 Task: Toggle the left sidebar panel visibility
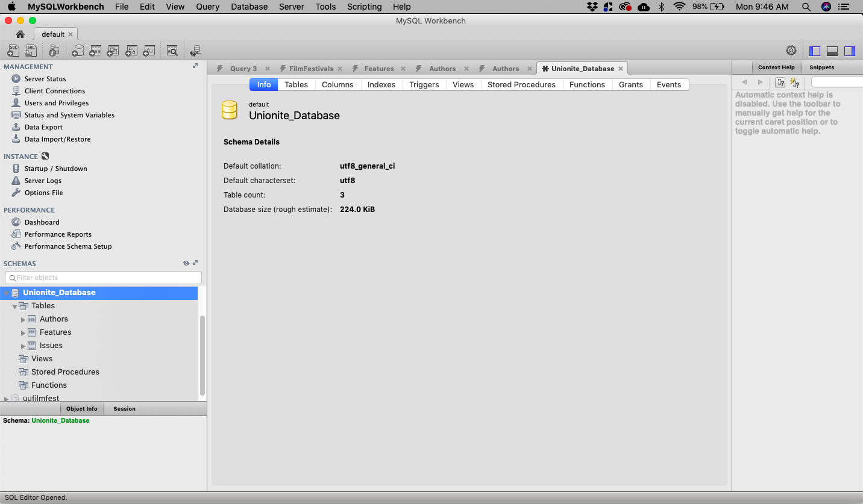tap(815, 51)
